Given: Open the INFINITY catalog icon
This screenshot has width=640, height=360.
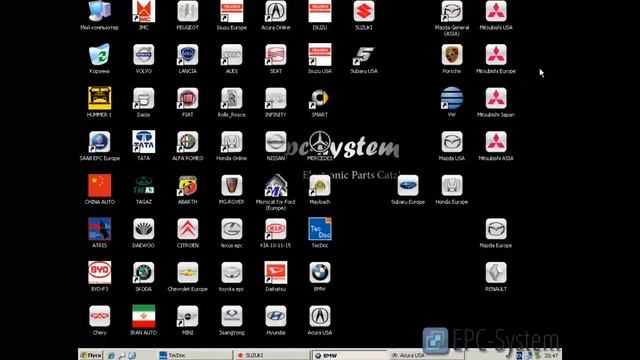Looking at the screenshot, I should 276,98.
